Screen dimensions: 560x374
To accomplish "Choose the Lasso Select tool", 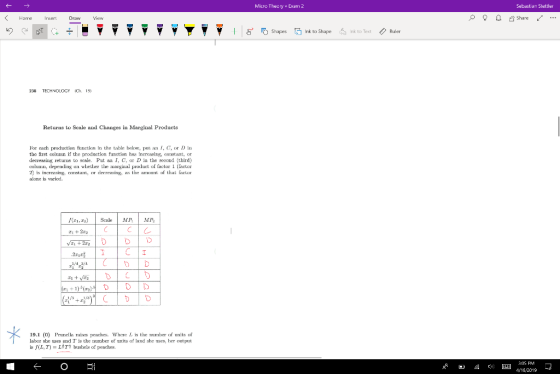I will pos(55,31).
